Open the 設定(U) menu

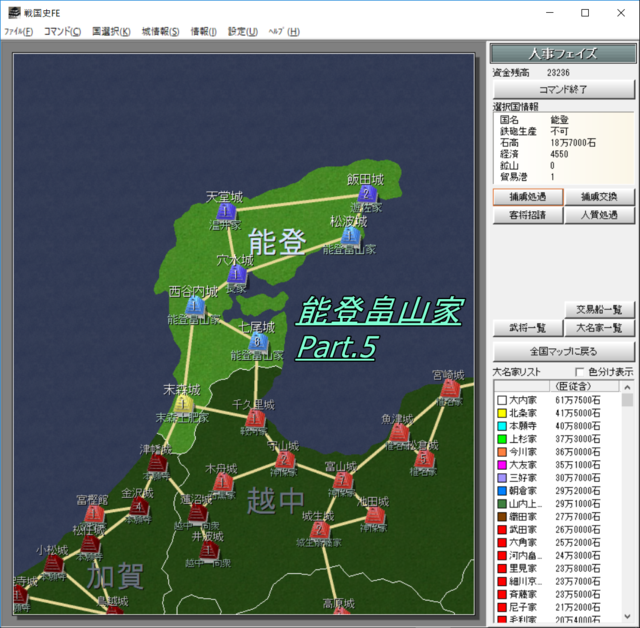pos(242,32)
